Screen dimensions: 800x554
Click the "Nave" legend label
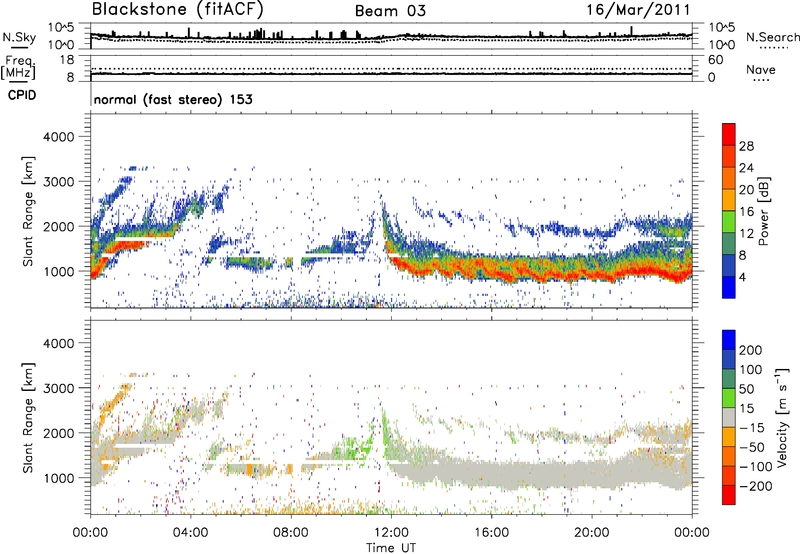pyautogui.click(x=760, y=69)
